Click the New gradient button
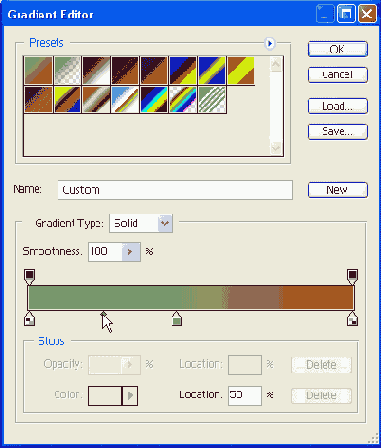381x448 pixels. pyautogui.click(x=338, y=190)
